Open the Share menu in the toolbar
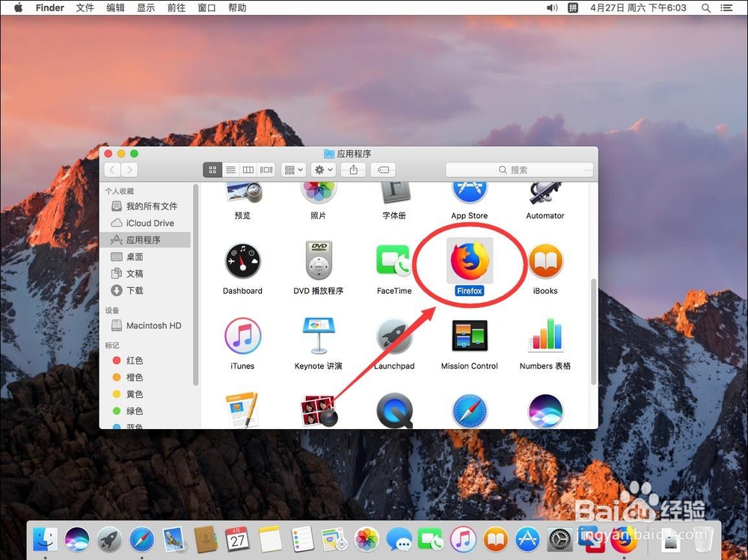The width and height of the screenshot is (748, 560). pyautogui.click(x=353, y=170)
